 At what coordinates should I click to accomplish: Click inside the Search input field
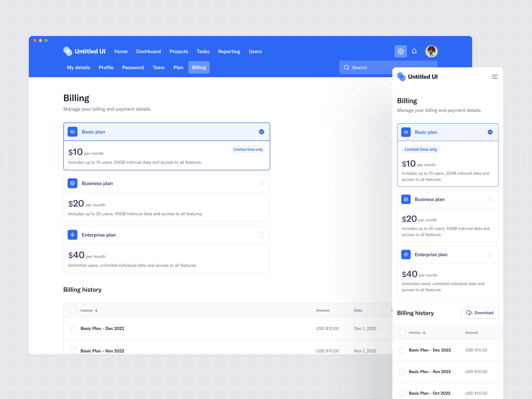(x=371, y=67)
